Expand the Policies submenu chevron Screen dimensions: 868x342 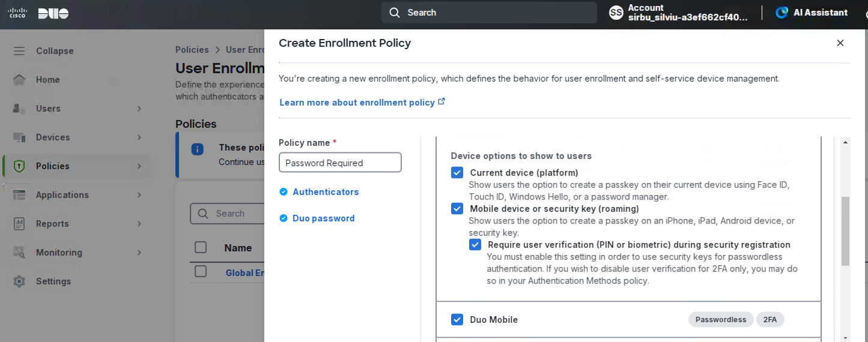tap(139, 166)
